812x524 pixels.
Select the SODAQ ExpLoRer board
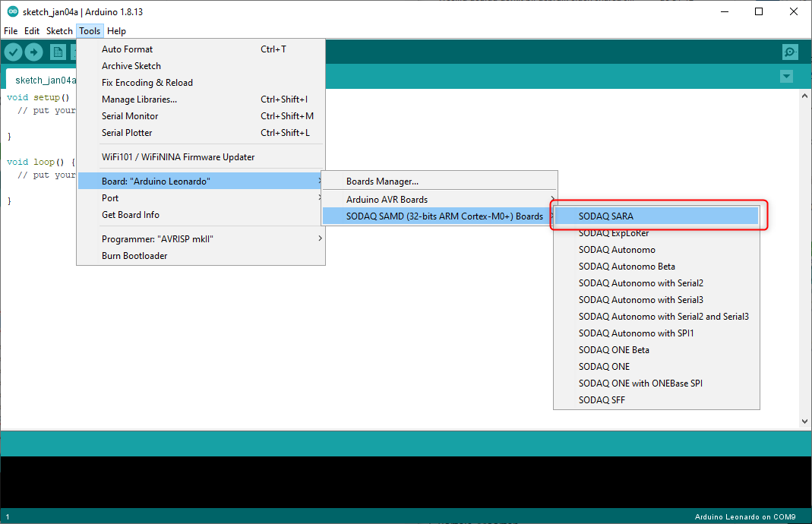pyautogui.click(x=656, y=233)
